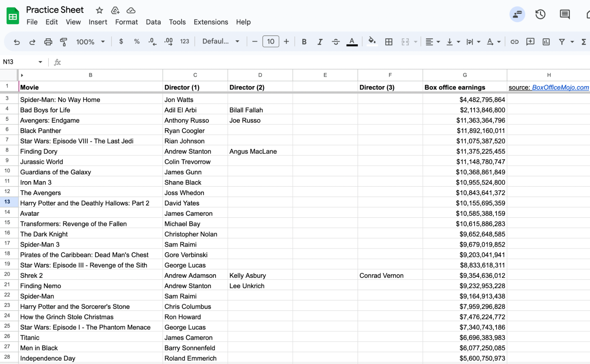Click the Insert chart icon
The image size is (590, 364).
[x=546, y=42]
